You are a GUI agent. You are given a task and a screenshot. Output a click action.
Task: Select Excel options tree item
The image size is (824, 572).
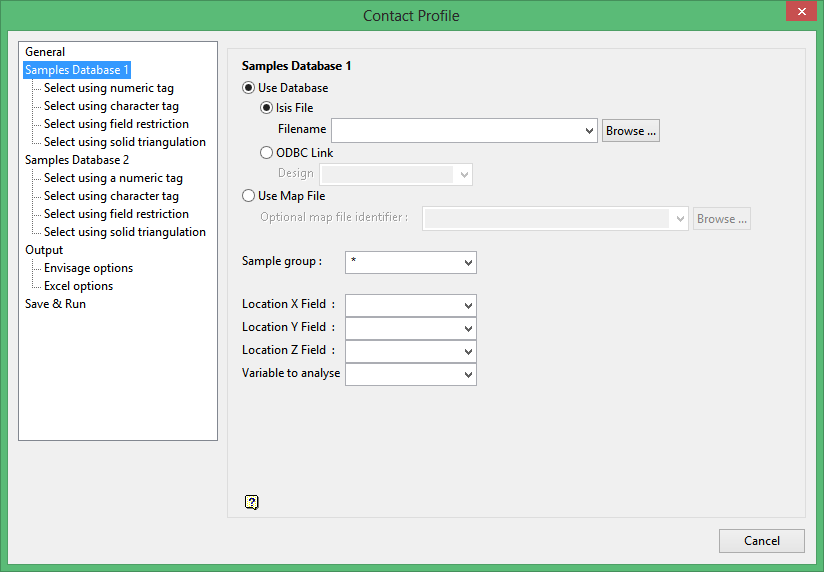78,286
